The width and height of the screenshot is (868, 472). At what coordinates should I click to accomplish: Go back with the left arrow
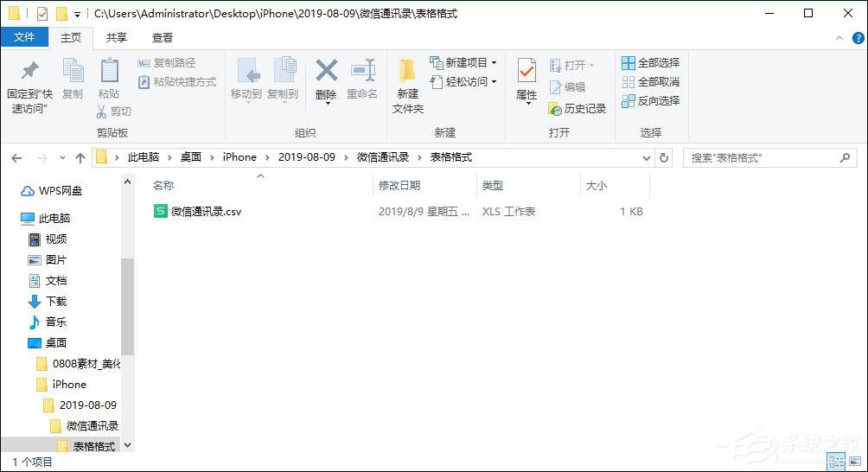tap(16, 158)
